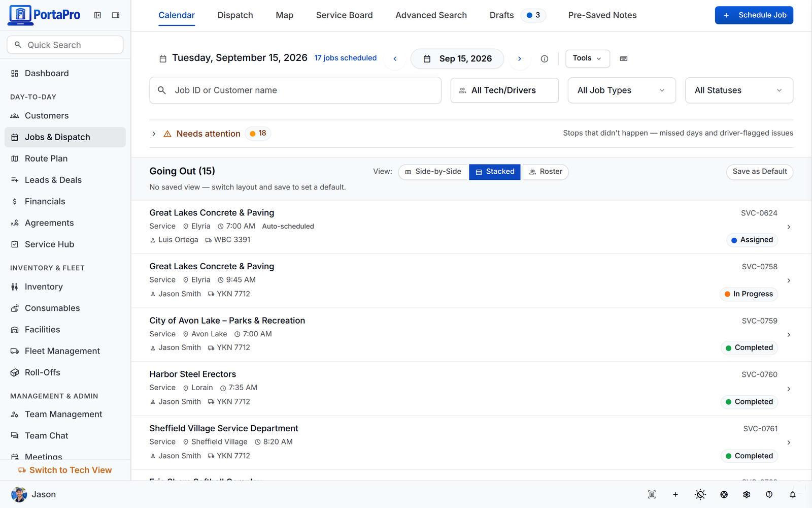Screen dimensions: 812x508
Task: Click the plus icon in bottom bar
Action: coord(675,494)
